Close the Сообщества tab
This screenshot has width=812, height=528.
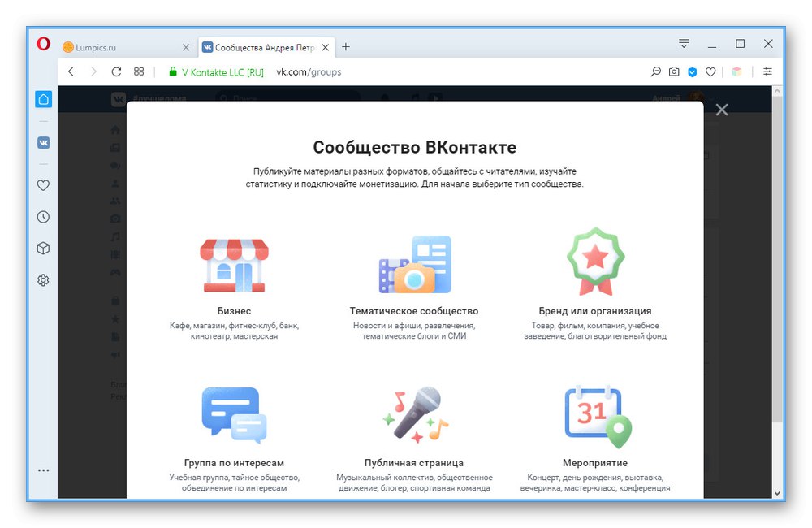click(x=326, y=47)
